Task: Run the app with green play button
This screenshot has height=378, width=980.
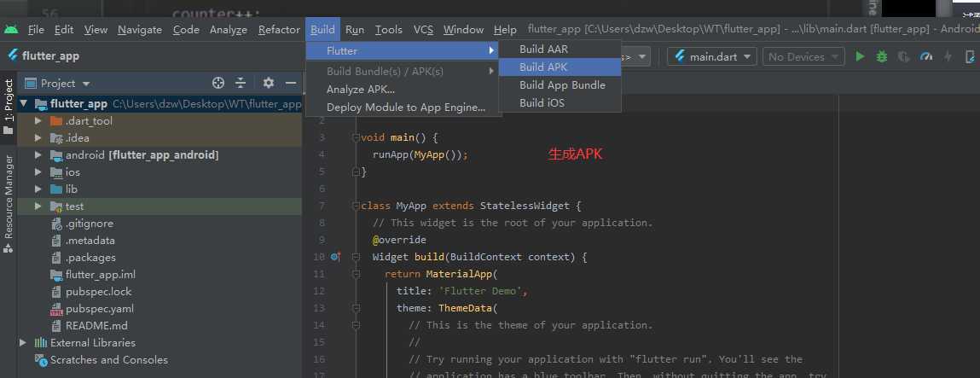Action: [860, 56]
